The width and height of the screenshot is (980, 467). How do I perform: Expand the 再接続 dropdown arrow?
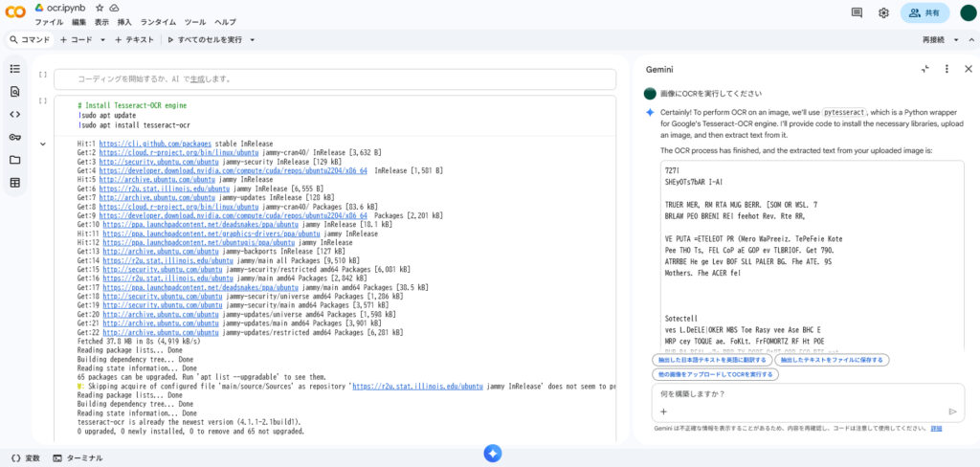tap(953, 40)
